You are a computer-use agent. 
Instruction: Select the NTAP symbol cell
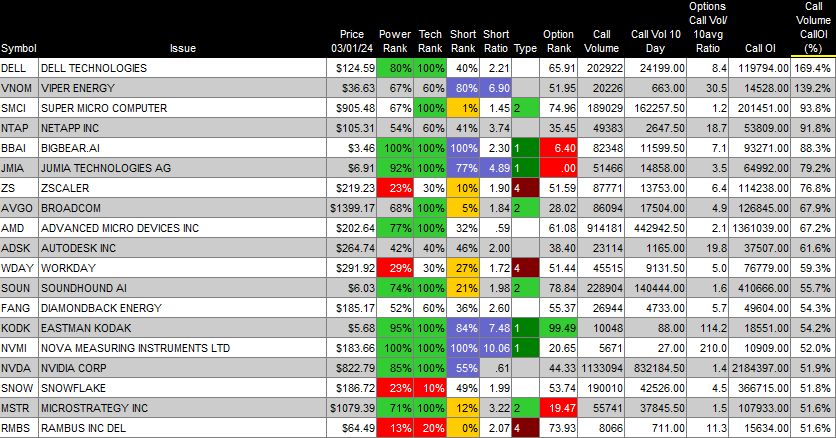point(19,128)
